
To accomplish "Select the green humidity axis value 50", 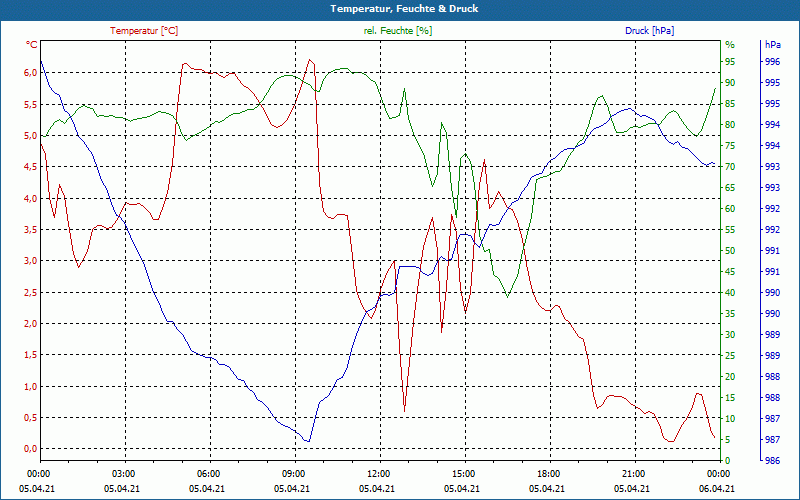I will [730, 251].
